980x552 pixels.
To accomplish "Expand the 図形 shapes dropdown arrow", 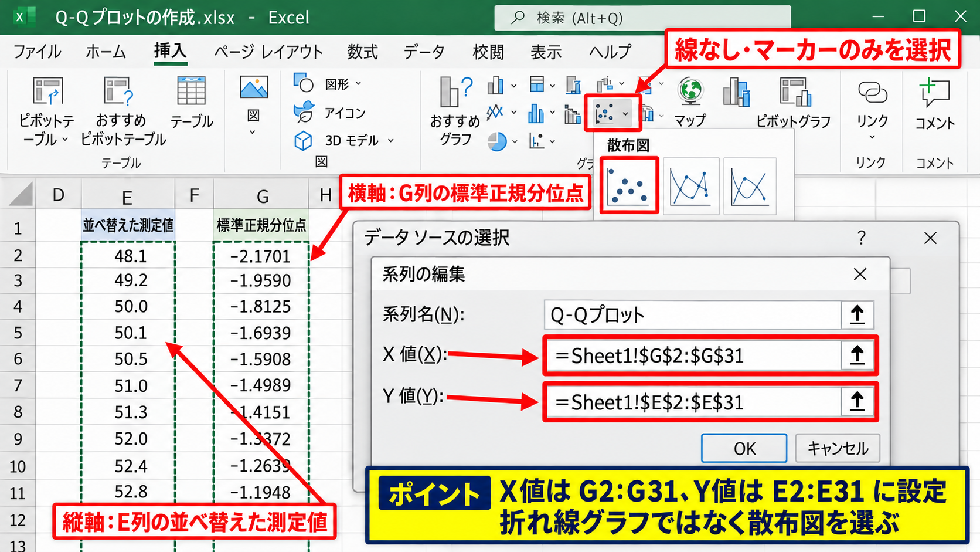I will (x=359, y=84).
